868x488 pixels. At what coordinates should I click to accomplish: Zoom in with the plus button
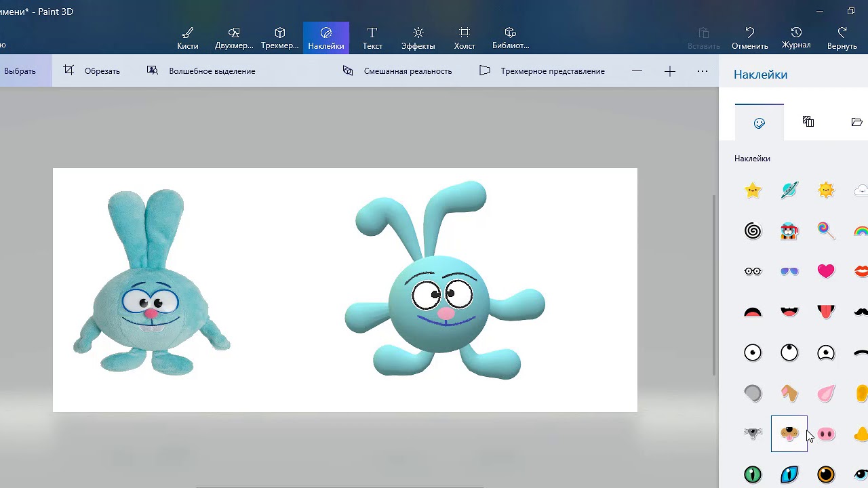(x=670, y=70)
